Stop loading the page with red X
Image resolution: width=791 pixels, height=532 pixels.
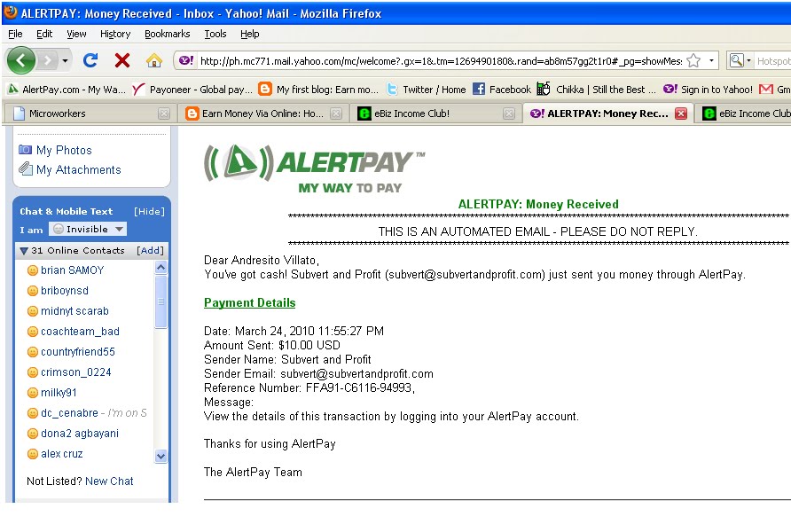pyautogui.click(x=122, y=61)
